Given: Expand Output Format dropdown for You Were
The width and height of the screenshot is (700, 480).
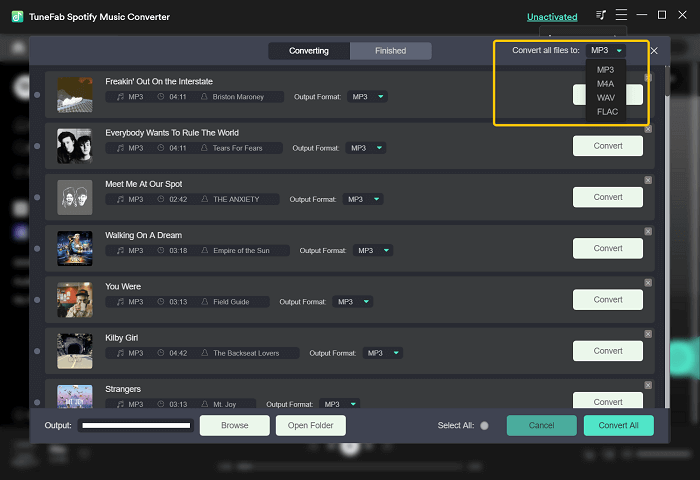Looking at the screenshot, I should (x=353, y=301).
